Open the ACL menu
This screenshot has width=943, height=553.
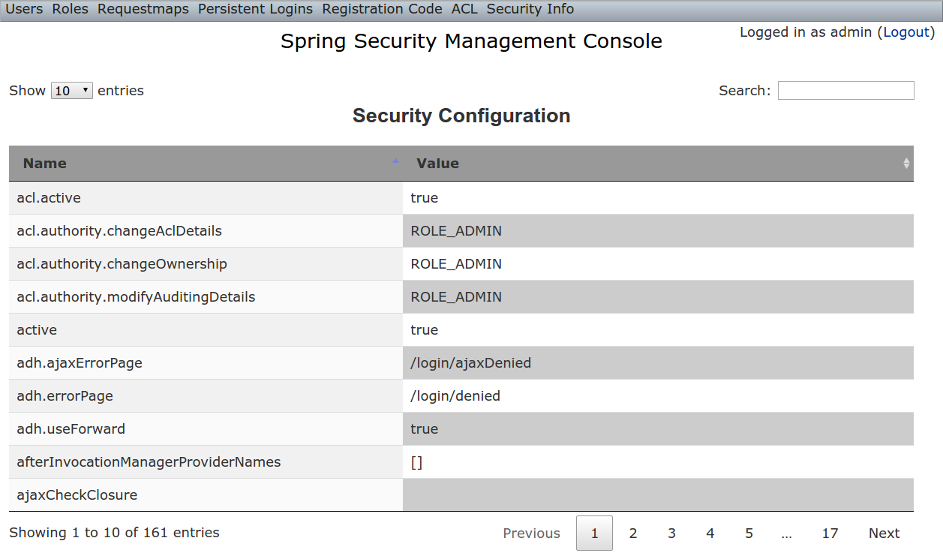464,9
